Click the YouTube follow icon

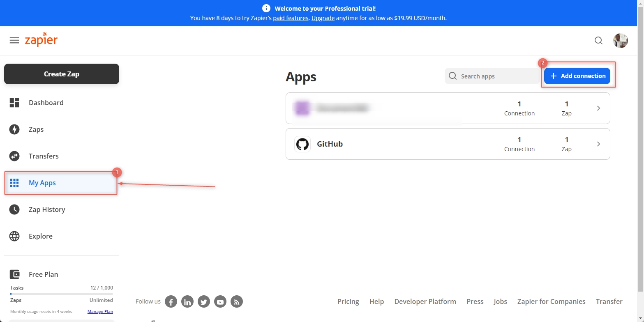click(x=220, y=302)
